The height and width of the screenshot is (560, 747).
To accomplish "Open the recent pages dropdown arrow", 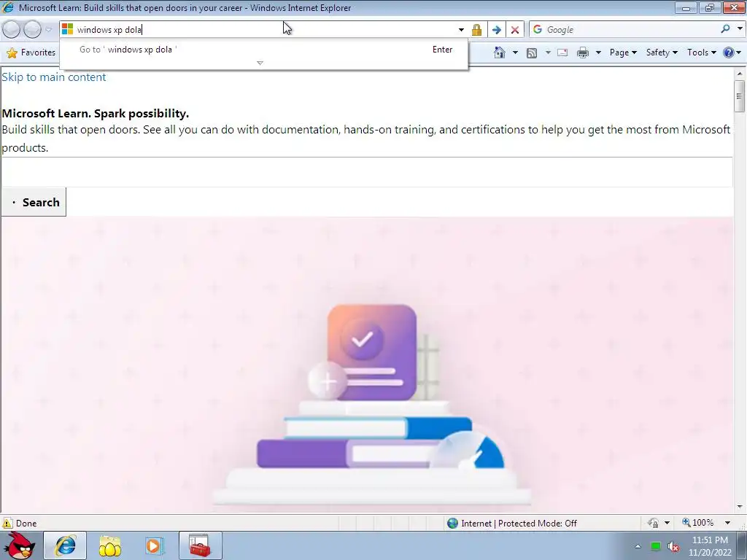I will coord(48,29).
